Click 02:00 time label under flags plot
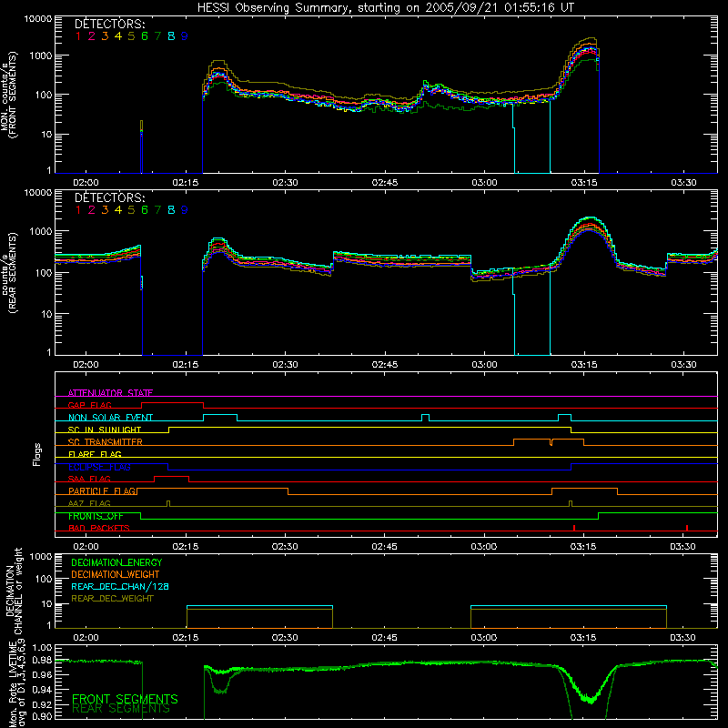 pyautogui.click(x=86, y=547)
